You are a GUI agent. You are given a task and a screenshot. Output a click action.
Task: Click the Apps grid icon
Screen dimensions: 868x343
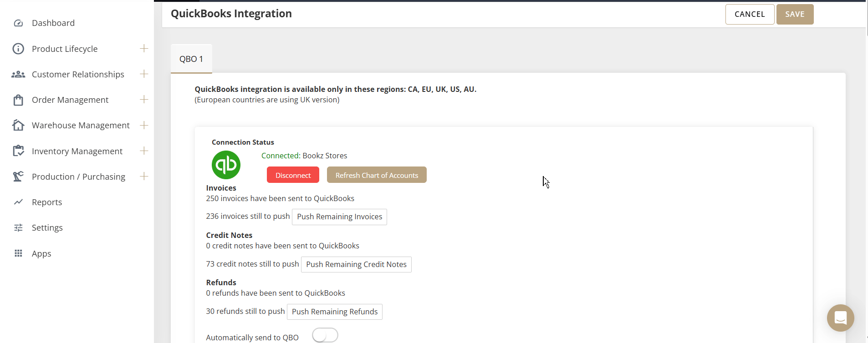[18, 253]
